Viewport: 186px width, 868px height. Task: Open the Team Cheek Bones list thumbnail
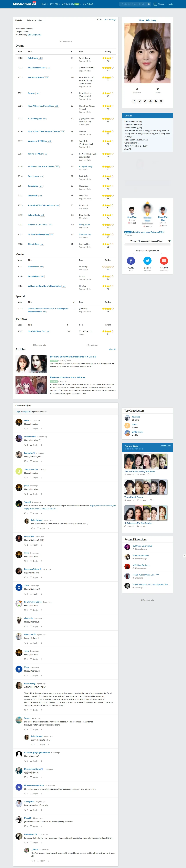[x=146, y=487]
